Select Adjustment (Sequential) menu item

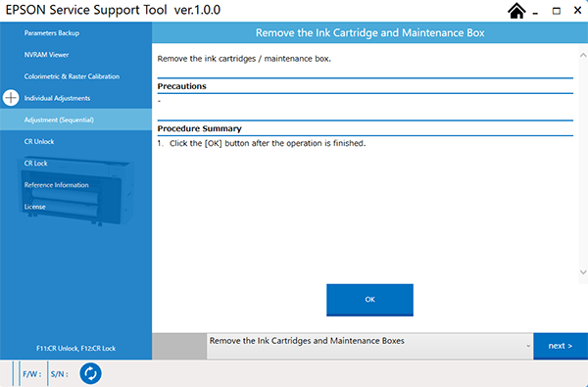pyautogui.click(x=75, y=120)
